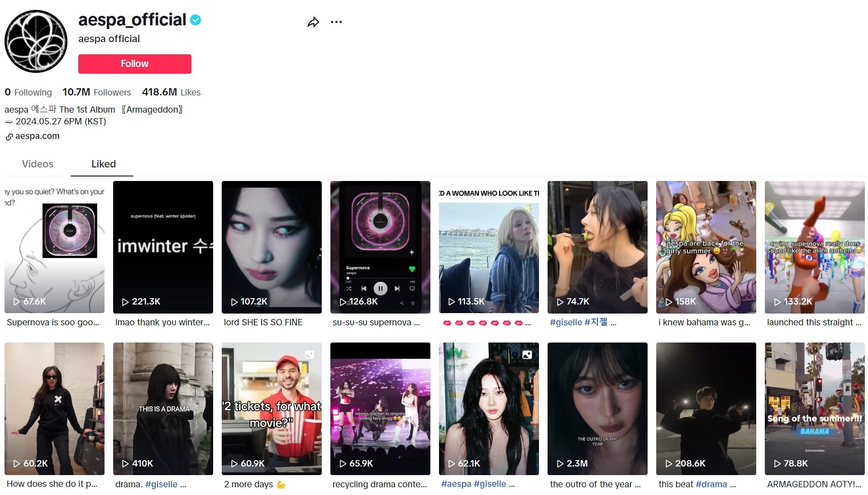Click the share arrow icon
This screenshot has width=868, height=495.
[313, 22]
